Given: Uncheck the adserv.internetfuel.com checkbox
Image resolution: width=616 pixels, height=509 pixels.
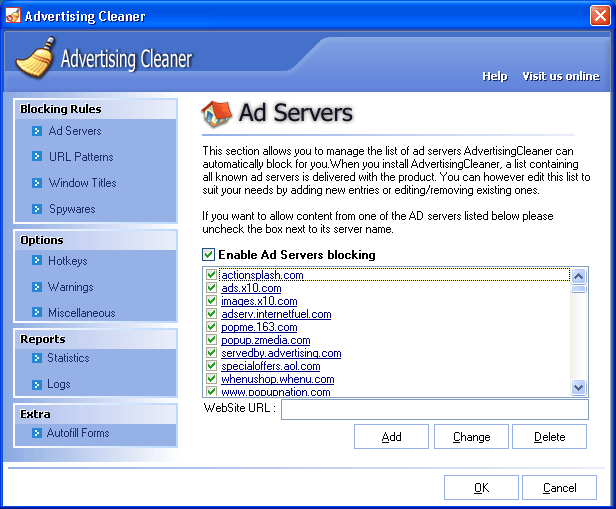Looking at the screenshot, I should coord(211,313).
